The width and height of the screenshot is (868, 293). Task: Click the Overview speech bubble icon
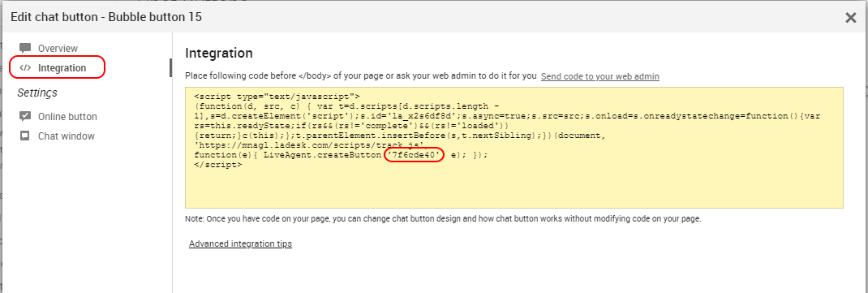25,48
